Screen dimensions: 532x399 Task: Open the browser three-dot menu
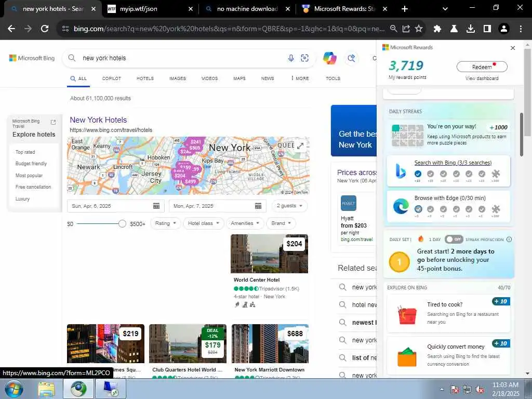tap(521, 29)
